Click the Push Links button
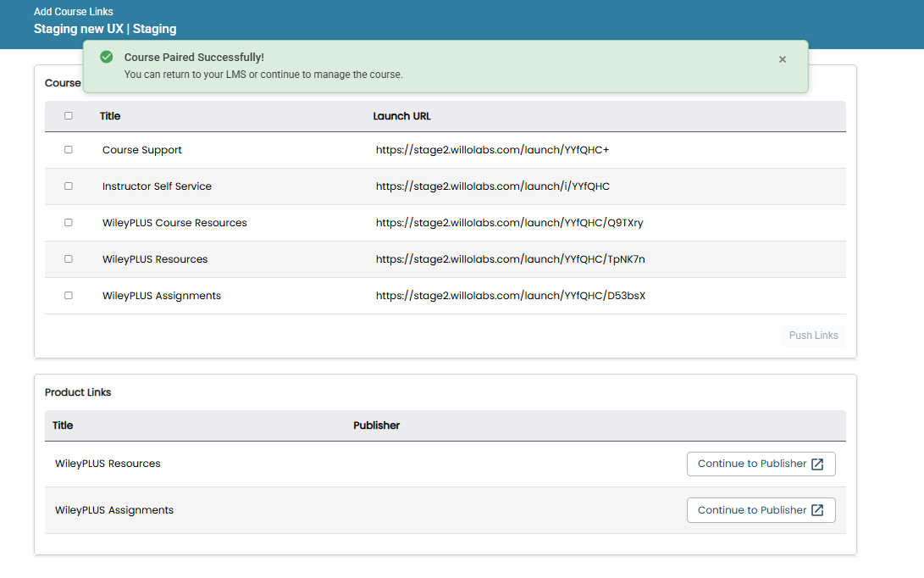 [813, 336]
